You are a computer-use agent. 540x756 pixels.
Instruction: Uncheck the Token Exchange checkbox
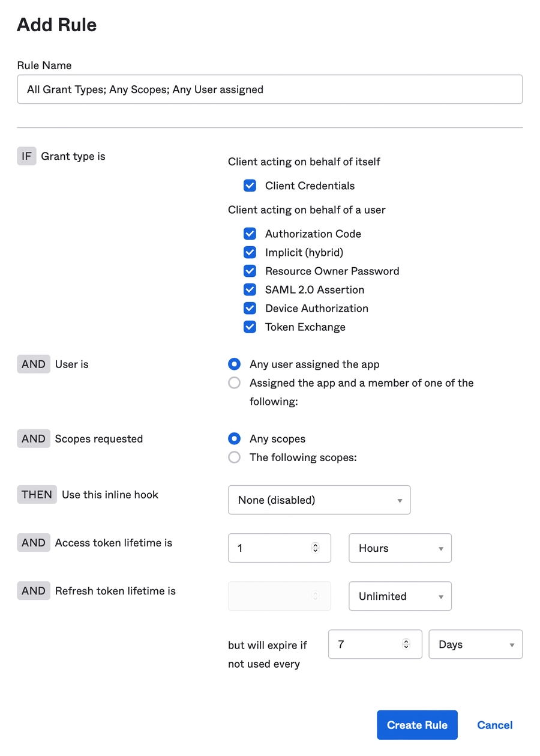click(250, 327)
